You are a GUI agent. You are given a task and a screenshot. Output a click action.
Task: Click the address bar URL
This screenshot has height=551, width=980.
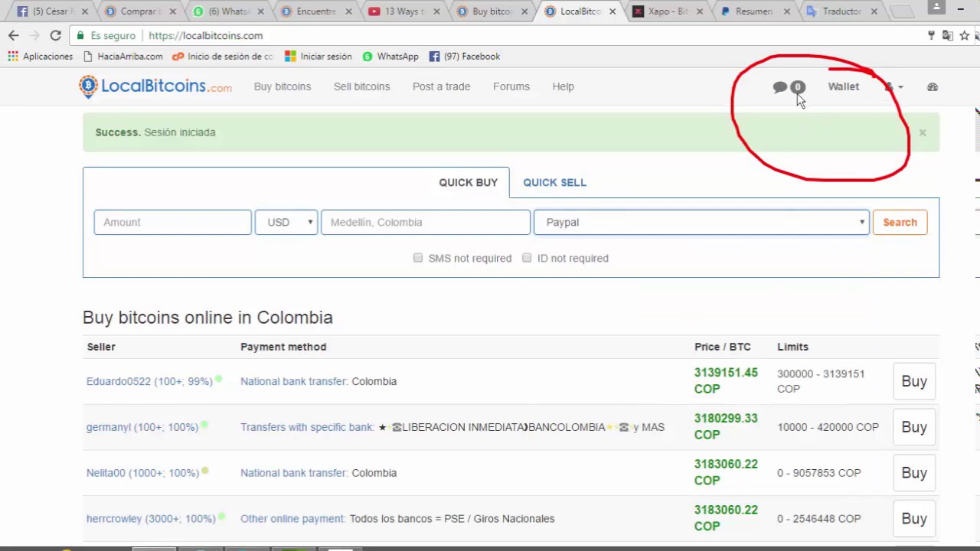tap(205, 36)
